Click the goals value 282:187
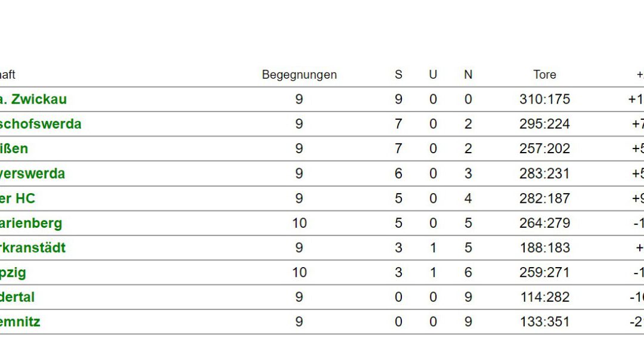Viewport: 644px width, 344px height. click(x=544, y=199)
